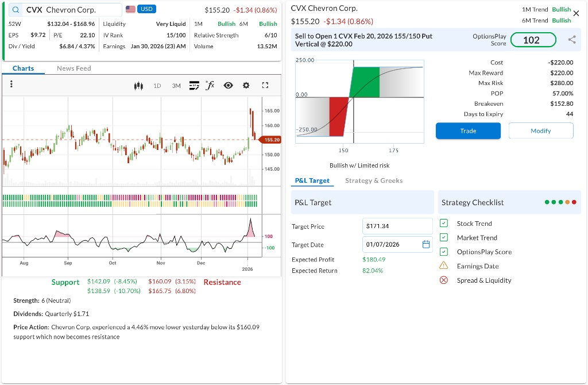The image size is (588, 385).
Task: Toggle the Stock Trend checklist checkbox
Action: coord(443,224)
